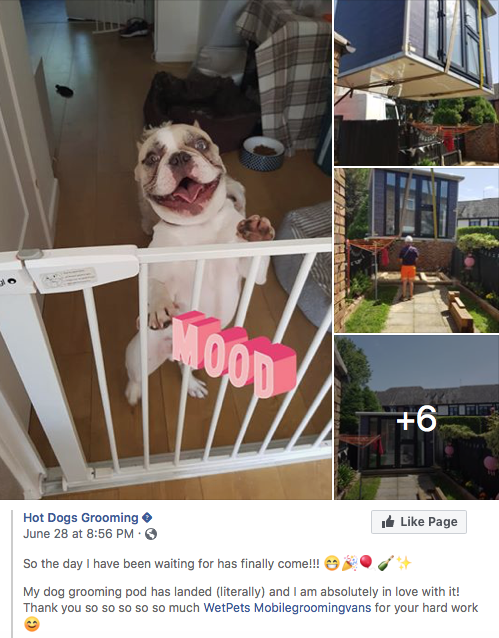The width and height of the screenshot is (499, 638).
Task: Open the Hot Dogs Grooming page link
Action: click(81, 518)
